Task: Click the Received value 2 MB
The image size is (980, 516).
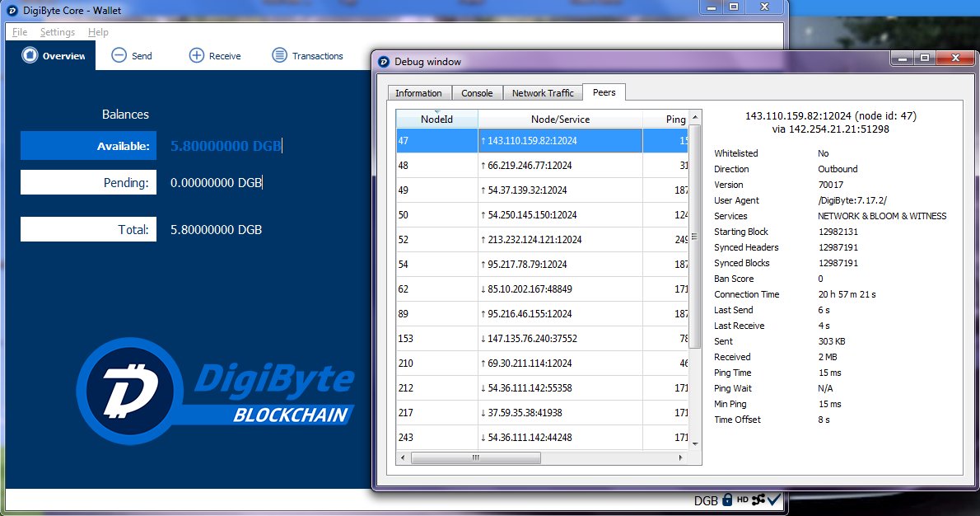Action: [828, 357]
